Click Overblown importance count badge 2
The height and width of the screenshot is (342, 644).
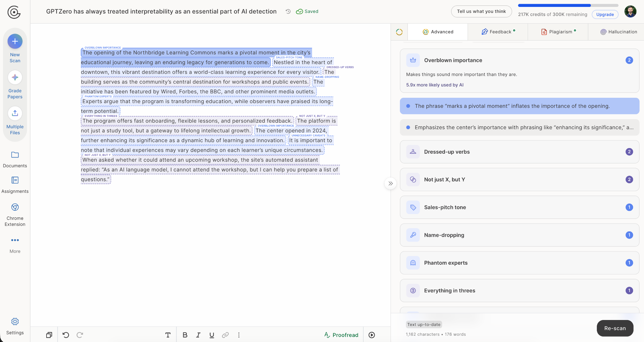tap(629, 60)
